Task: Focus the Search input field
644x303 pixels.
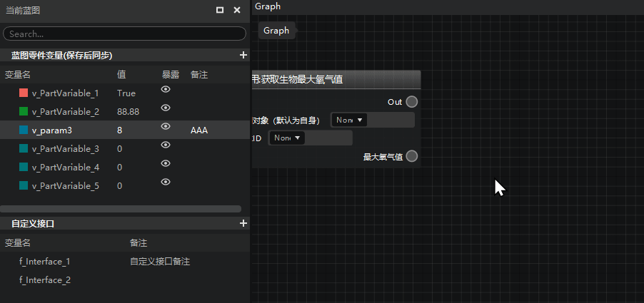Action: (124, 34)
